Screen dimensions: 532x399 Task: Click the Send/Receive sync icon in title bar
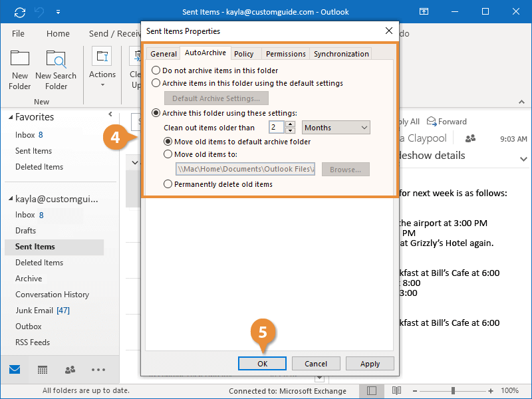pyautogui.click(x=20, y=12)
